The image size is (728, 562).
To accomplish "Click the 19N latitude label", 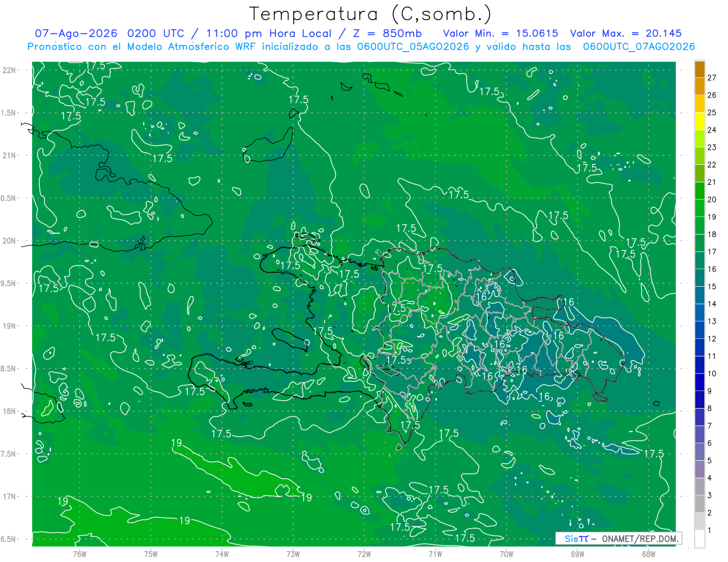I will [10, 326].
